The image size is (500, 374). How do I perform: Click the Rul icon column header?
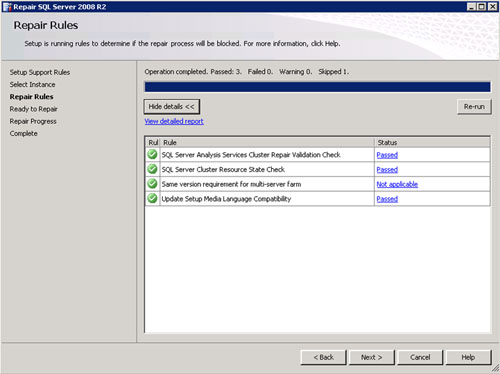click(x=153, y=143)
